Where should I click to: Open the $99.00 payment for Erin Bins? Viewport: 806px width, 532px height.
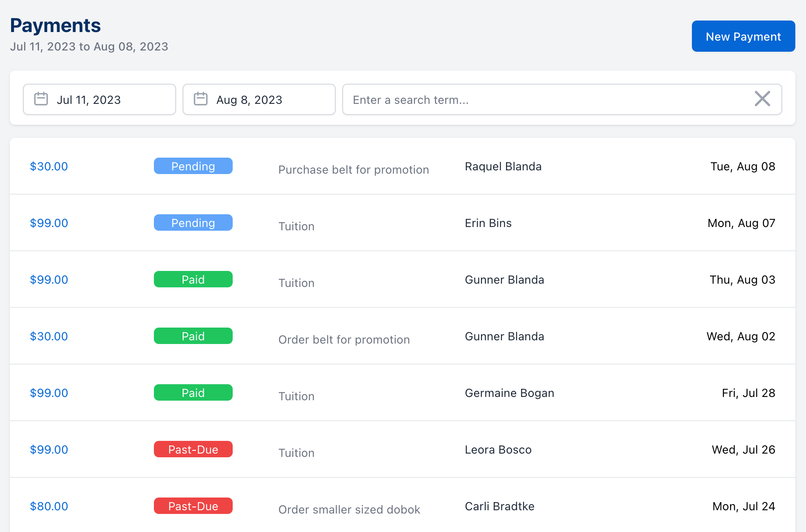click(49, 223)
